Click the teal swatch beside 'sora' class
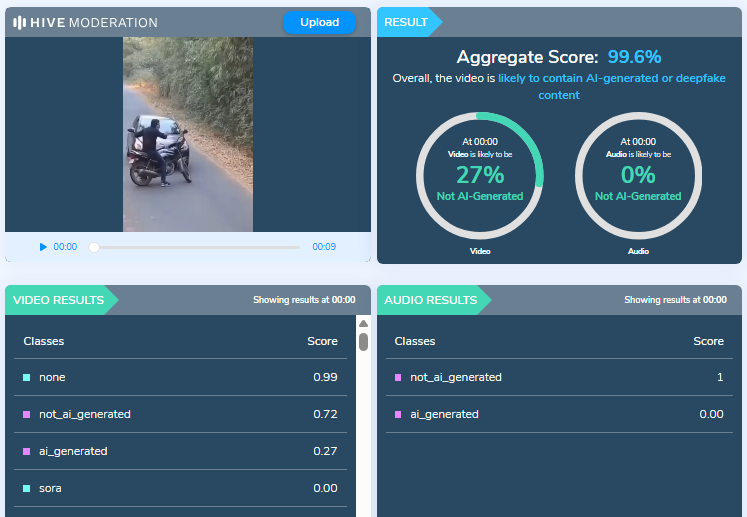747x517 pixels. point(27,489)
